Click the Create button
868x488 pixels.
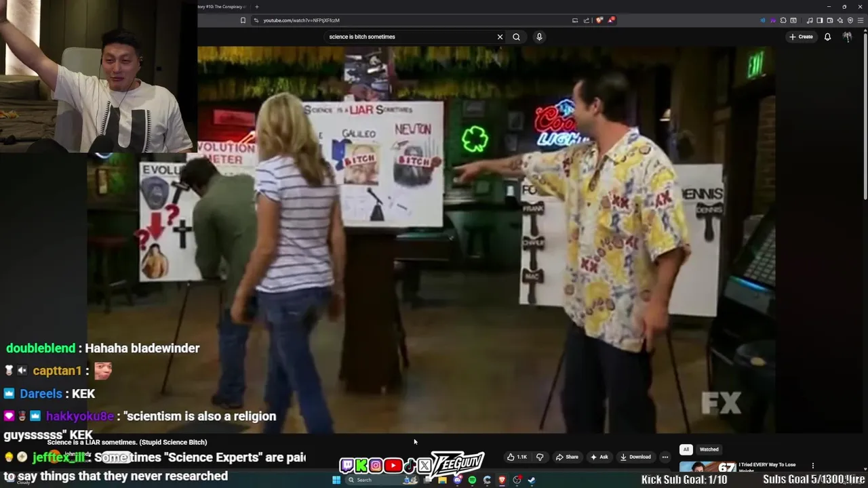tap(801, 37)
